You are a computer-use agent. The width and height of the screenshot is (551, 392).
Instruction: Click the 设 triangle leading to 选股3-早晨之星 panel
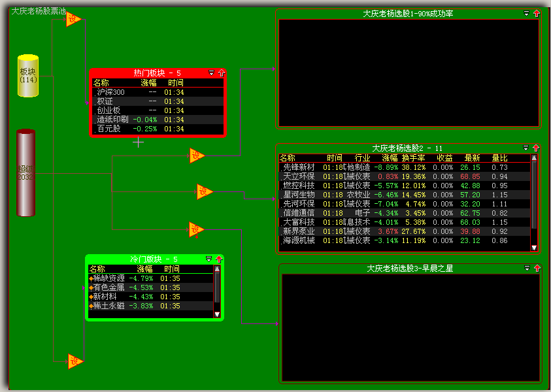tap(196, 229)
